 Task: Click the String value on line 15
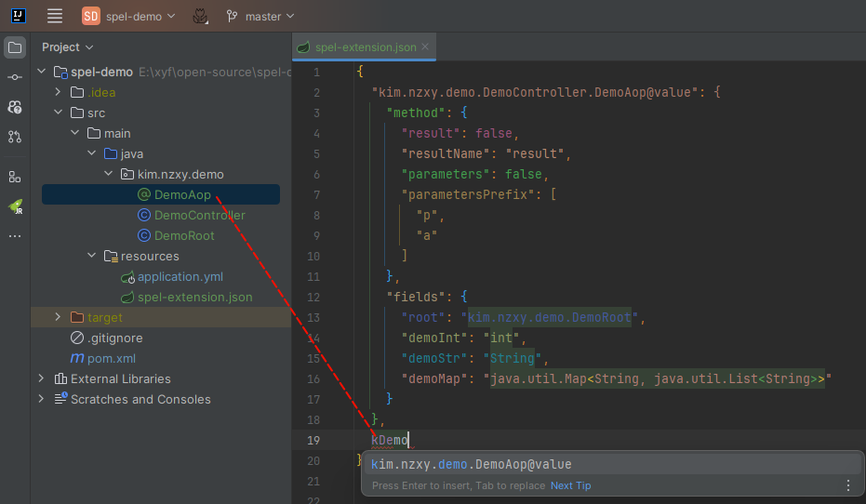(x=512, y=358)
